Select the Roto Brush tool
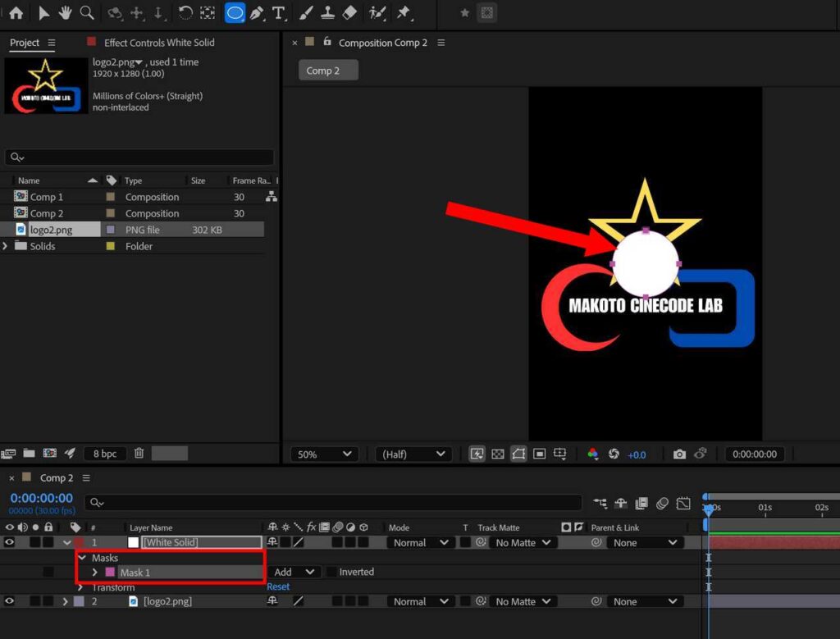 pos(377,13)
